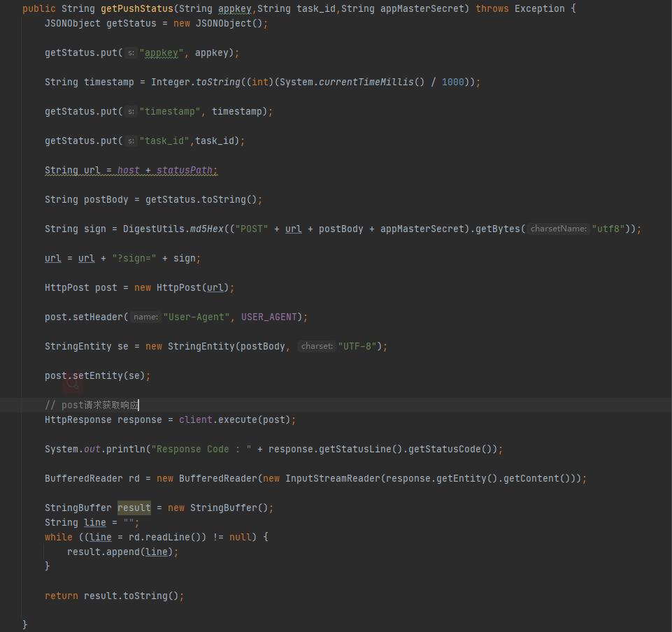Viewport: 672px width, 632px height.
Task: Click the "task_id" string literal
Action: tap(164, 141)
